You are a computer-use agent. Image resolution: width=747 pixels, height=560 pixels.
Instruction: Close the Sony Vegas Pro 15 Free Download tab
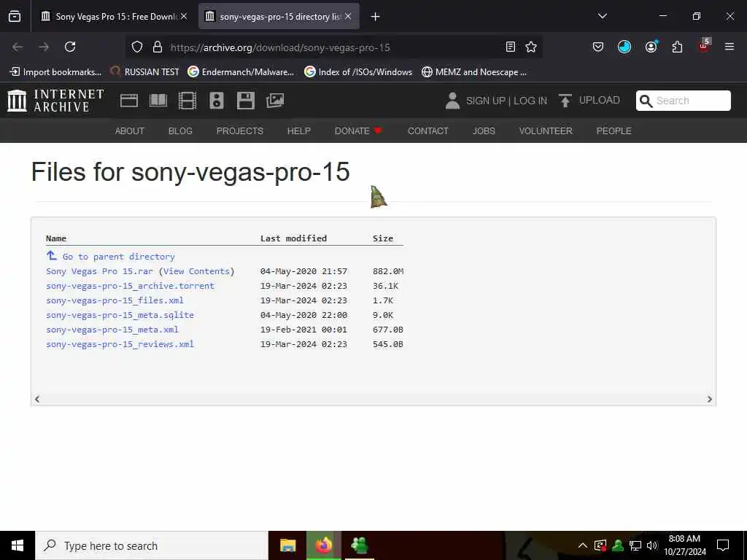click(x=184, y=16)
